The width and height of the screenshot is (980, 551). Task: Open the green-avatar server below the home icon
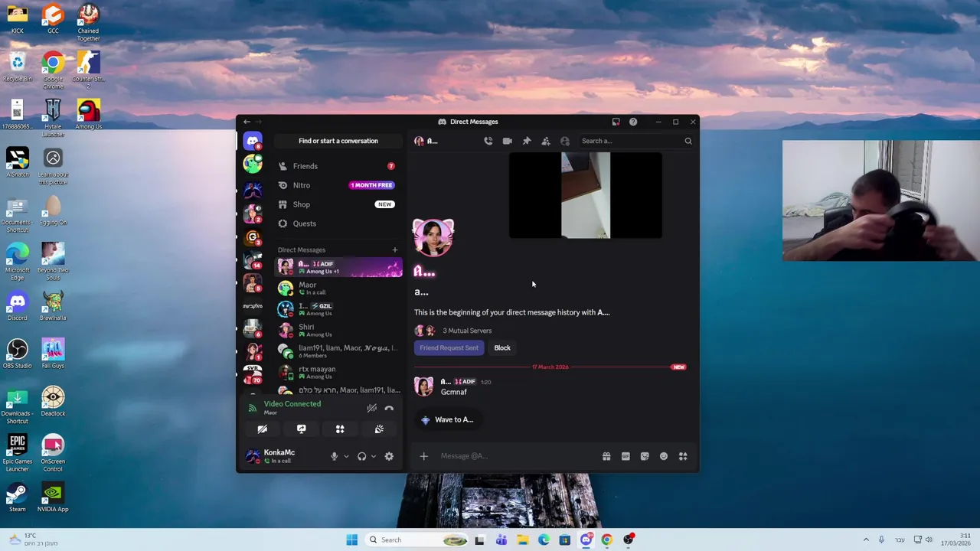click(253, 164)
